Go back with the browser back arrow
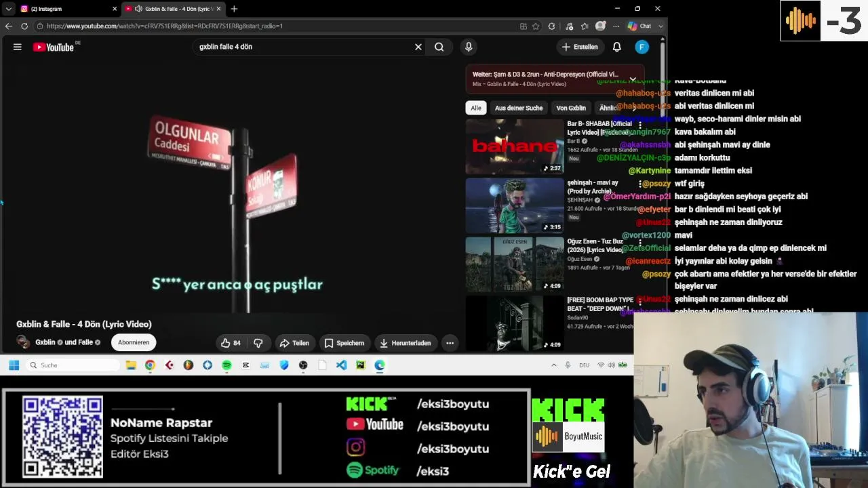The height and width of the screenshot is (488, 868). (x=8, y=26)
